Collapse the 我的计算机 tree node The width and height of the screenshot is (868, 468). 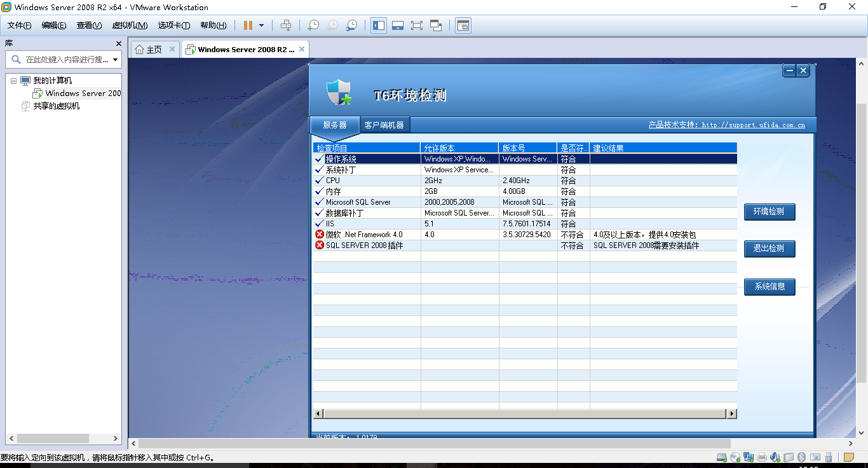(x=14, y=81)
